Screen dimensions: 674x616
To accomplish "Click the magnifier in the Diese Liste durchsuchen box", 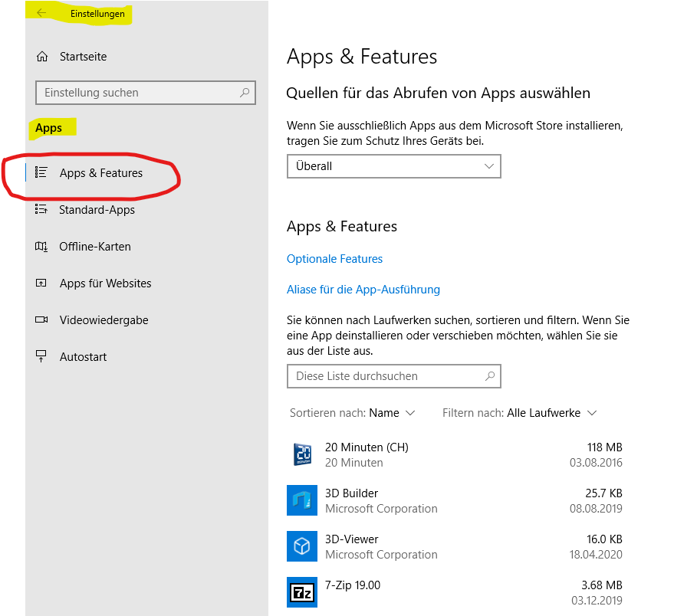I will (x=490, y=376).
